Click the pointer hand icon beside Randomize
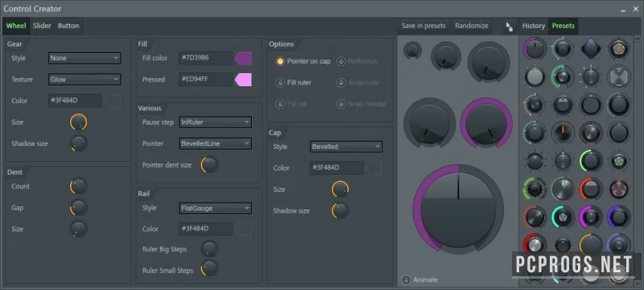 tap(510, 27)
